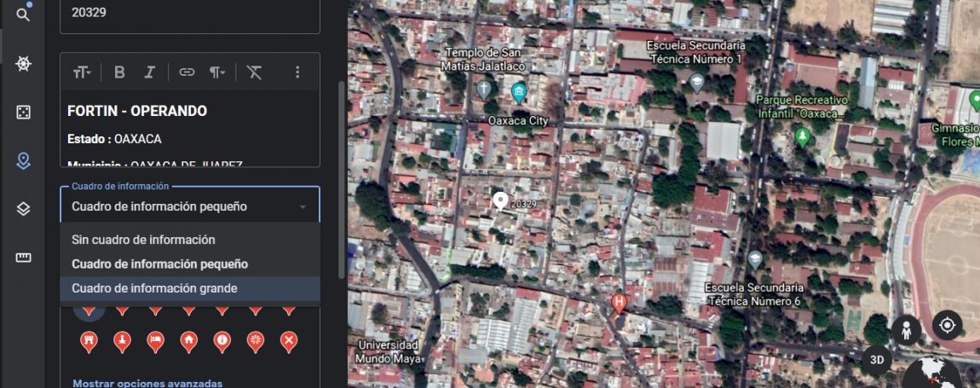Choose the hotel bed placemark icon
Image resolution: width=980 pixels, height=388 pixels.
click(x=156, y=342)
